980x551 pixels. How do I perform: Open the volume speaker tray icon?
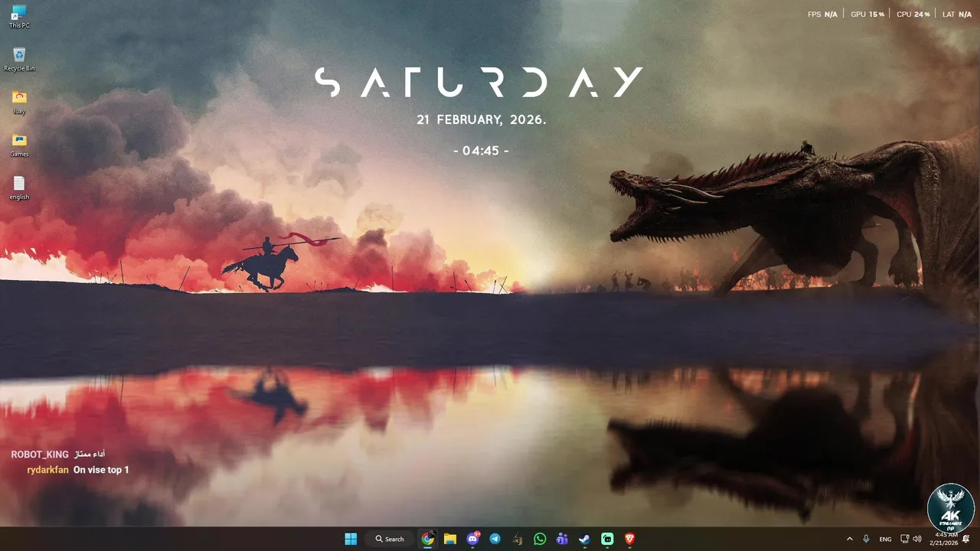coord(917,539)
